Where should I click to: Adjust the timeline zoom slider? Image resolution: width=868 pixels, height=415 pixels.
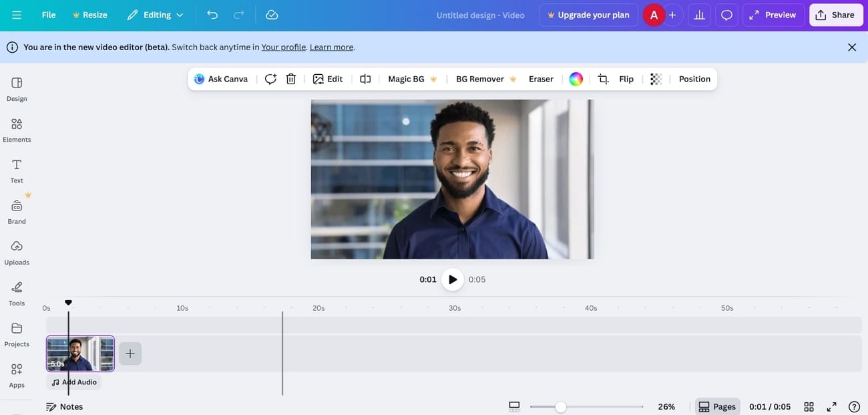tap(560, 406)
